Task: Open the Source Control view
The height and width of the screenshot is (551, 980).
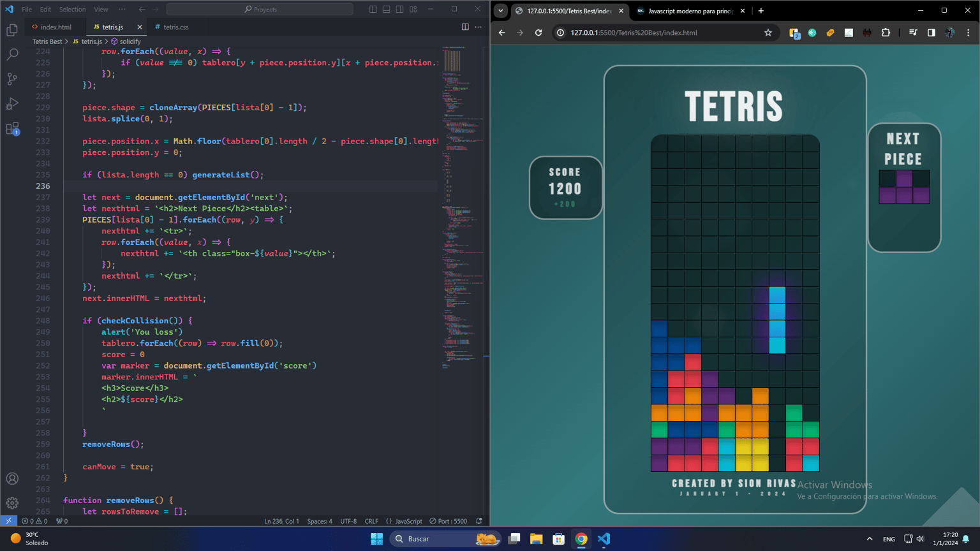Action: point(12,79)
